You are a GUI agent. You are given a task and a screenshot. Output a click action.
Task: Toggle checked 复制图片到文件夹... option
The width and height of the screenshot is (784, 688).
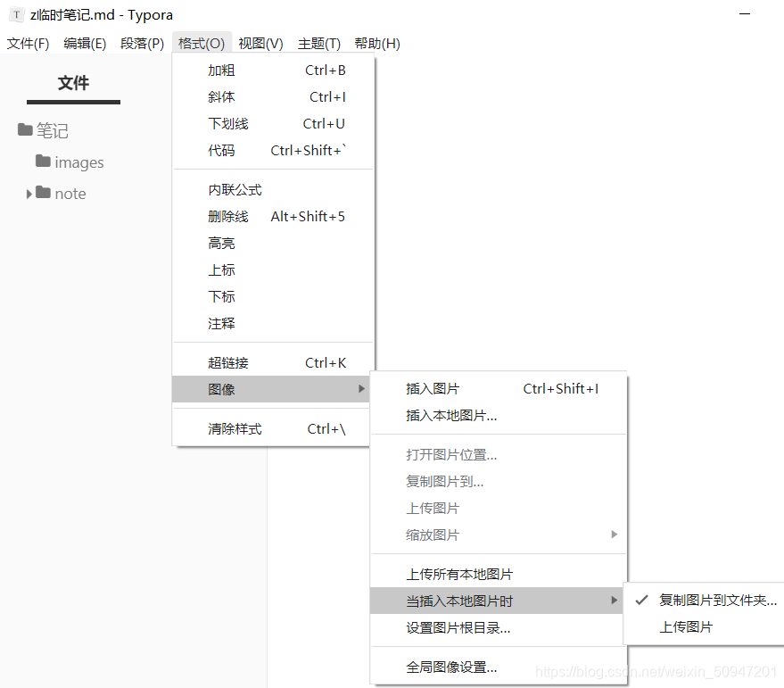point(704,600)
